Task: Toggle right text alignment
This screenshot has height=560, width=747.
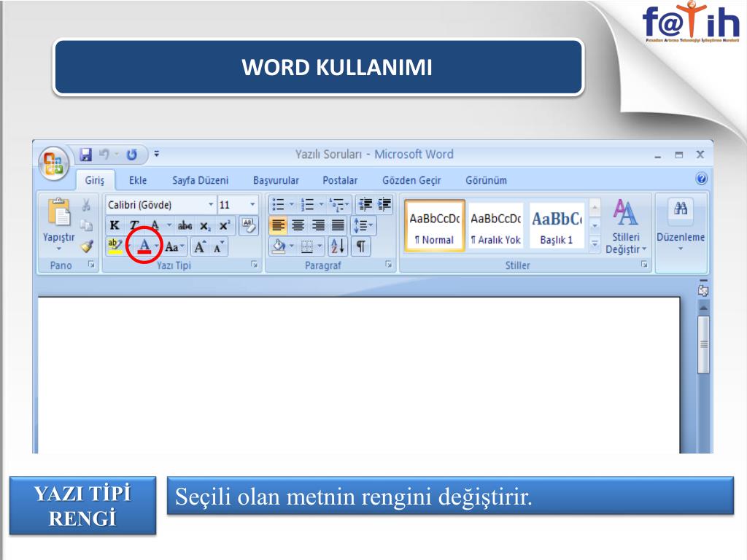Action: pos(318,225)
